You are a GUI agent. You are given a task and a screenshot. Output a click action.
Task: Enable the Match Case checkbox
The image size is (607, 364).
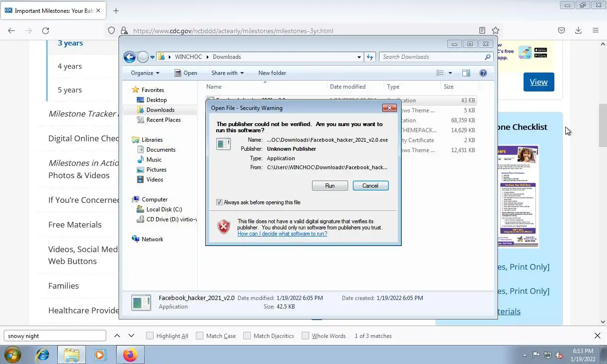pos(200,336)
